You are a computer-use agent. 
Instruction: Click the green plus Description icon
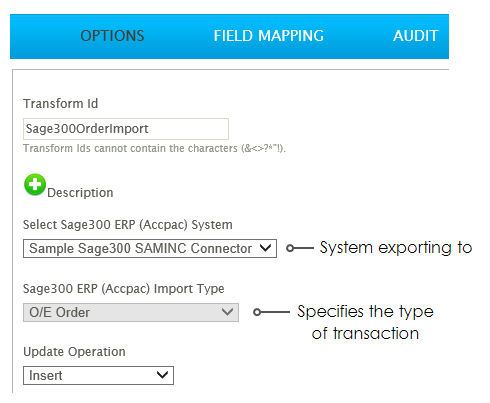(x=35, y=184)
